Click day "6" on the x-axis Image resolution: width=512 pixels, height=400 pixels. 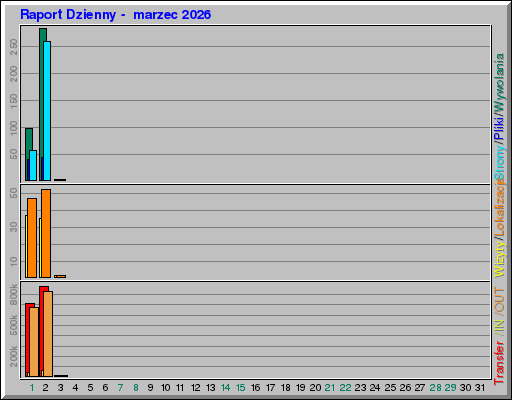(x=105, y=388)
